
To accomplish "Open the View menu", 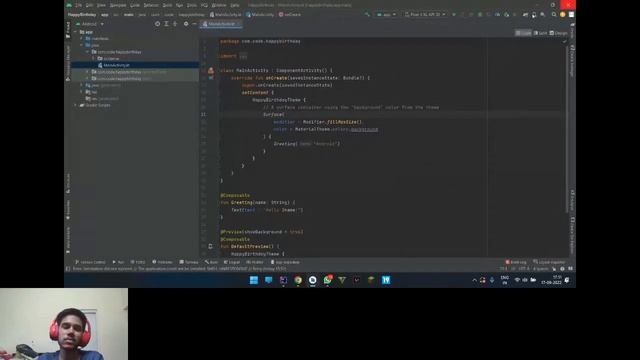I will point(101,5).
